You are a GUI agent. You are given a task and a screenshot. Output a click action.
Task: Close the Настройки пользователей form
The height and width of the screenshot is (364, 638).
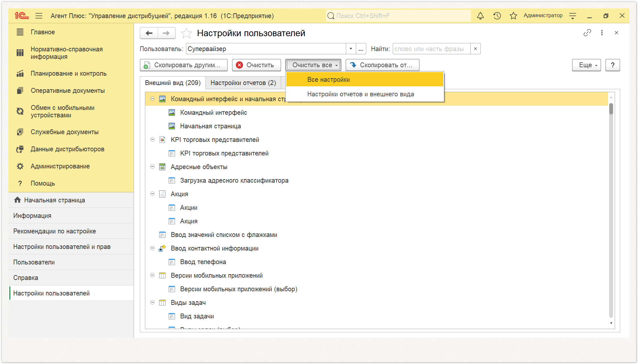[616, 33]
